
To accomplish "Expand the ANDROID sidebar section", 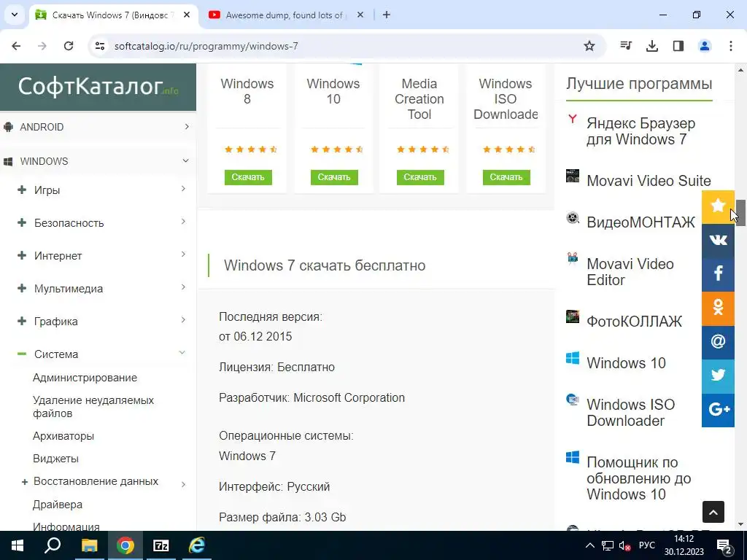I will tap(98, 127).
